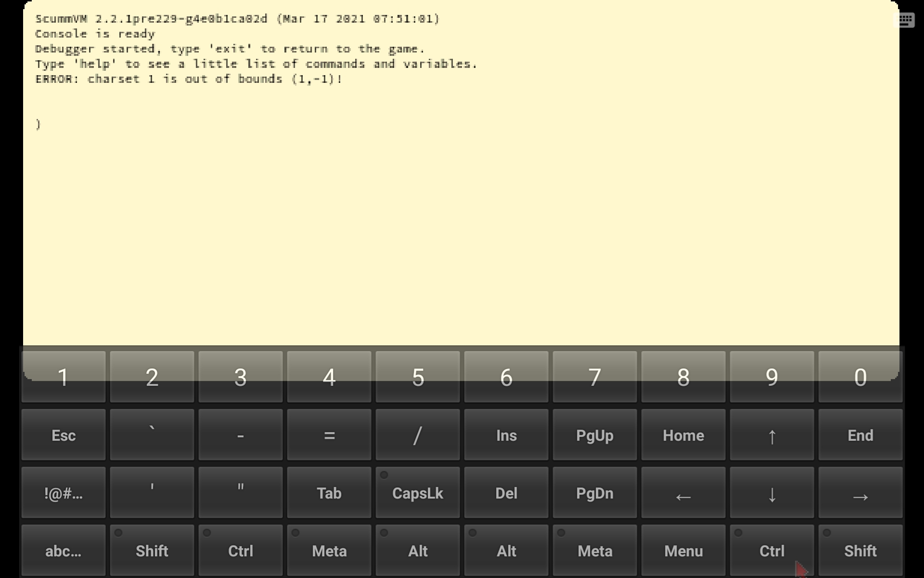This screenshot has width=924, height=578.
Task: Tap the Ins key
Action: coord(506,434)
